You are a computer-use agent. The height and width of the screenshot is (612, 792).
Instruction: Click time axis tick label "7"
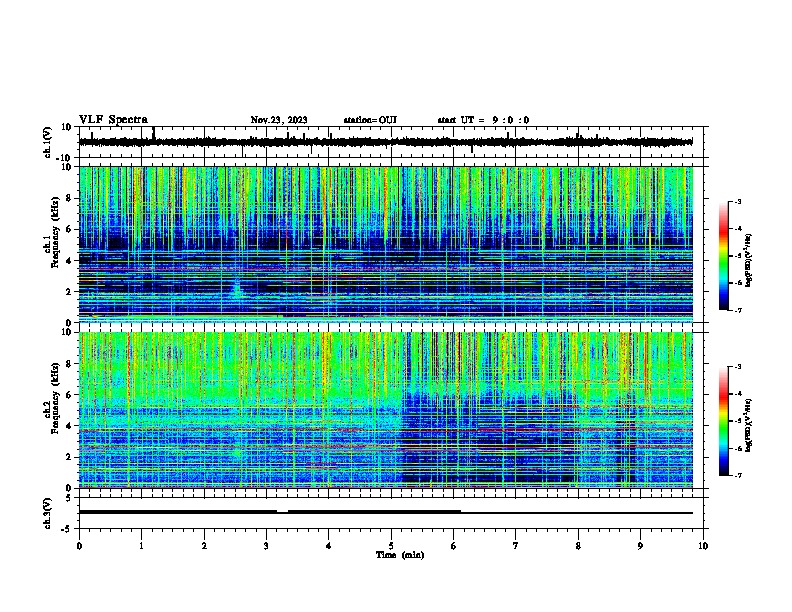click(x=516, y=546)
